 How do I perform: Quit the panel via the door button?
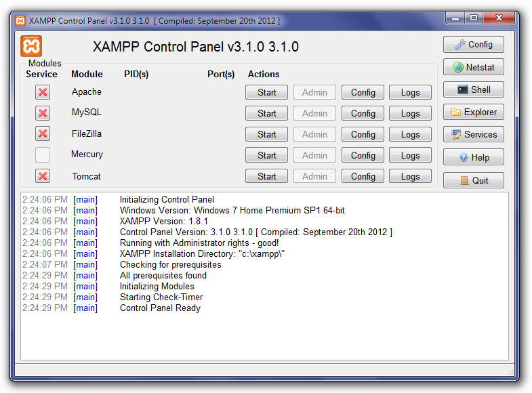pyautogui.click(x=473, y=180)
